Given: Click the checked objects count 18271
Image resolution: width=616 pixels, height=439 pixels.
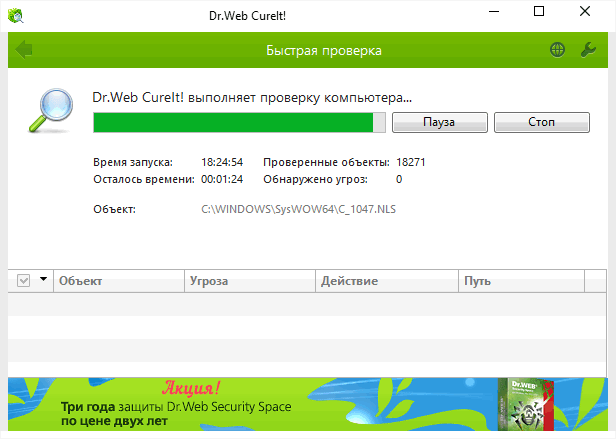Looking at the screenshot, I should click(x=411, y=162).
